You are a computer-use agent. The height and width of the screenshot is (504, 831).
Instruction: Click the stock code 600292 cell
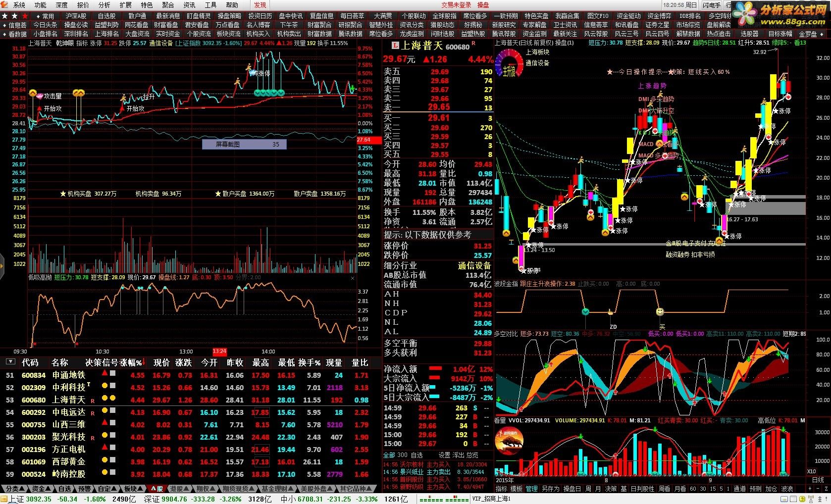[34, 412]
